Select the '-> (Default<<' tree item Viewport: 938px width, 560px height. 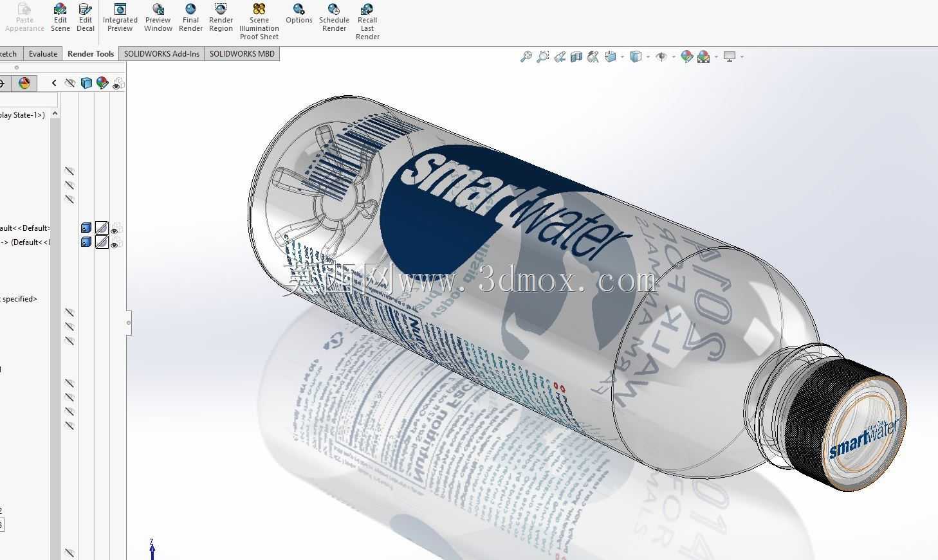pyautogui.click(x=25, y=242)
